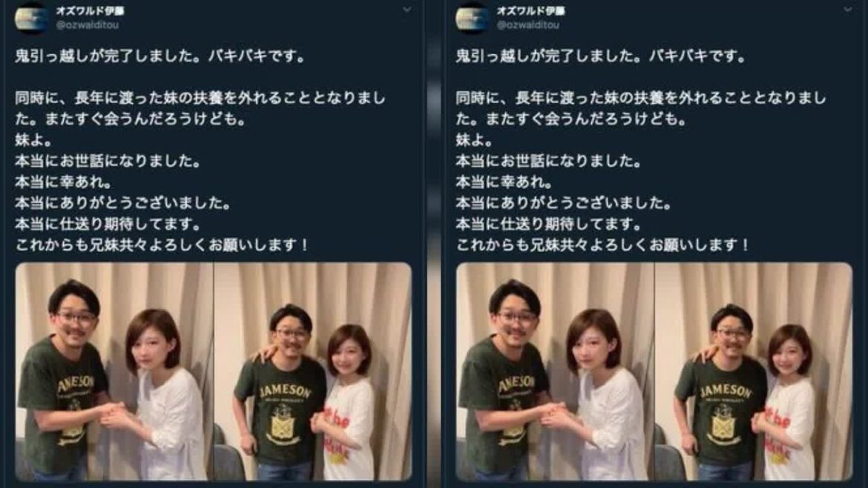868x488 pixels.
Task: Click これからも兄妹共々 closing line in right tweet
Action: click(603, 245)
